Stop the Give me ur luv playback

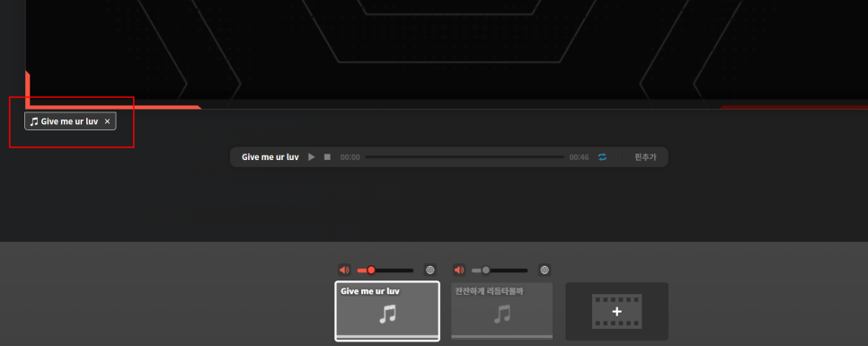(327, 157)
